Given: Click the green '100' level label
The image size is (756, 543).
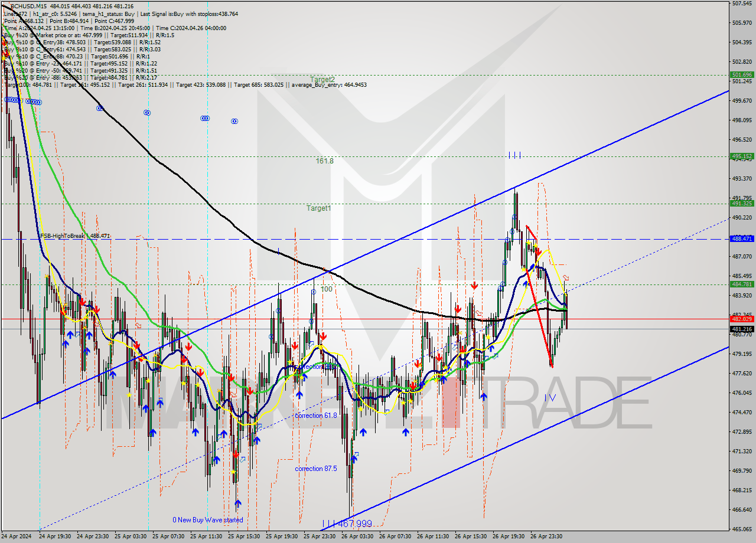Looking at the screenshot, I should [326, 289].
